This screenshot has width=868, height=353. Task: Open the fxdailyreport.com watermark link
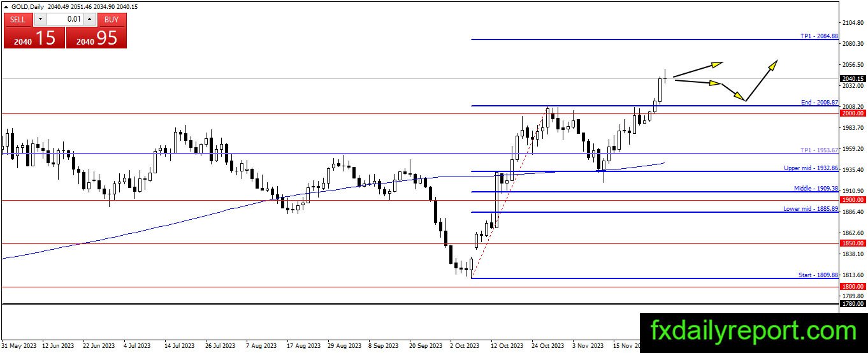click(754, 331)
